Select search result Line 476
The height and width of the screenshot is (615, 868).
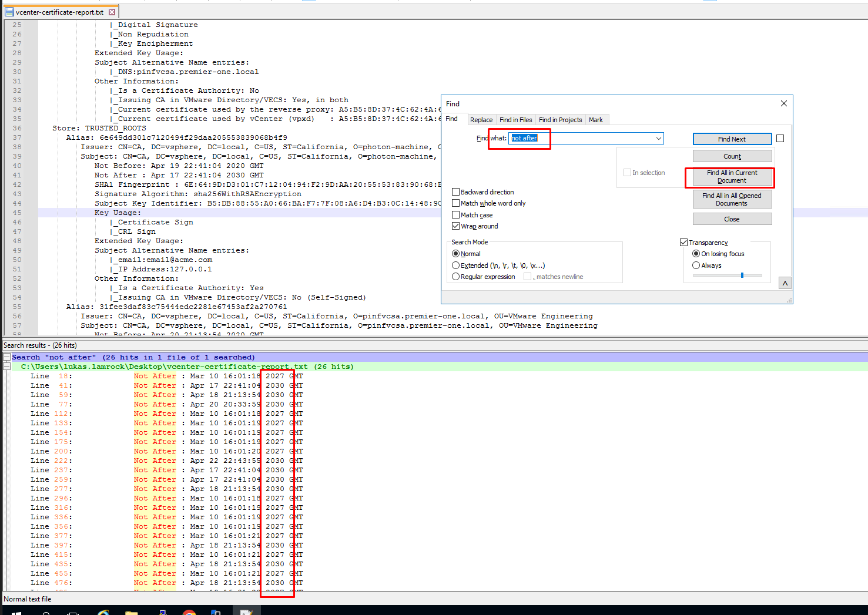point(167,583)
